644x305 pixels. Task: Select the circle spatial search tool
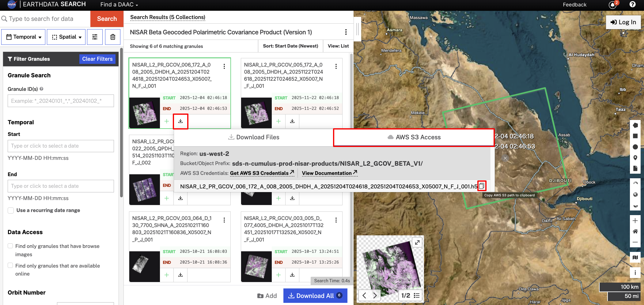(635, 147)
